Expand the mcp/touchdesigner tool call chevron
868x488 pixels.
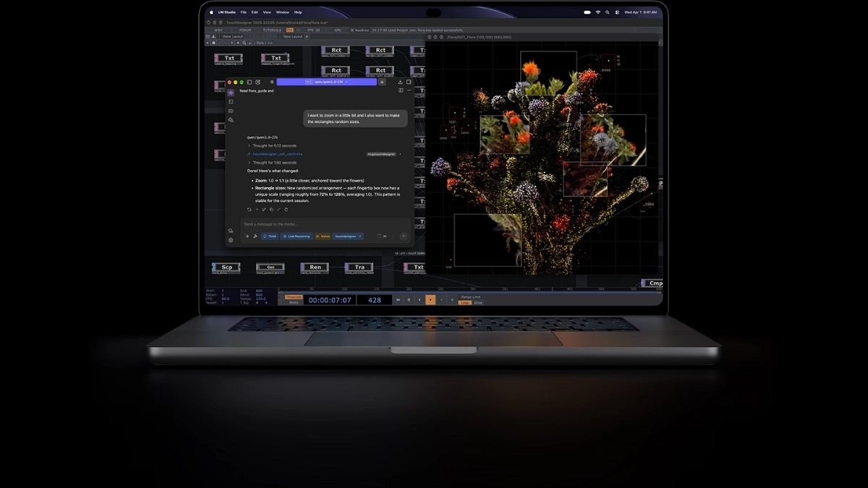pyautogui.click(x=400, y=154)
